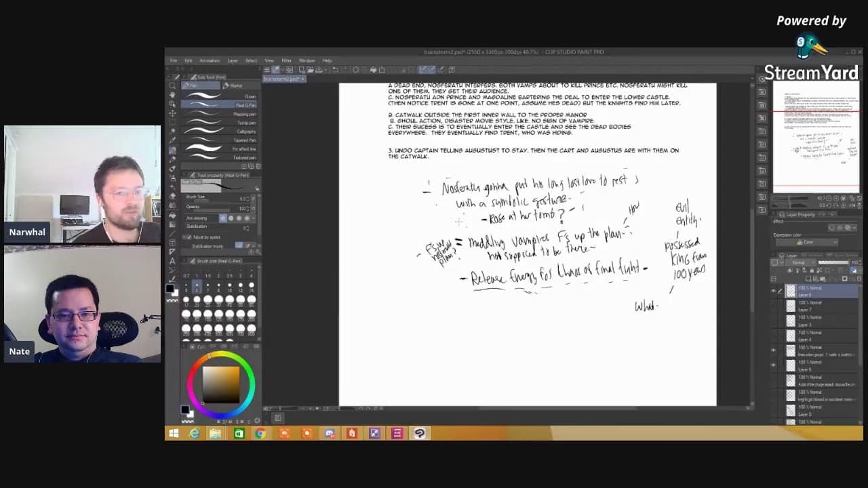Viewport: 868px width, 488px height.
Task: Click the Undo arrow in command bar
Action: point(335,70)
